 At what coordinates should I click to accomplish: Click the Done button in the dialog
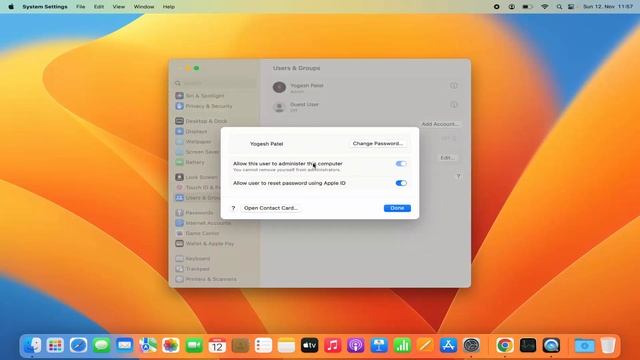397,208
